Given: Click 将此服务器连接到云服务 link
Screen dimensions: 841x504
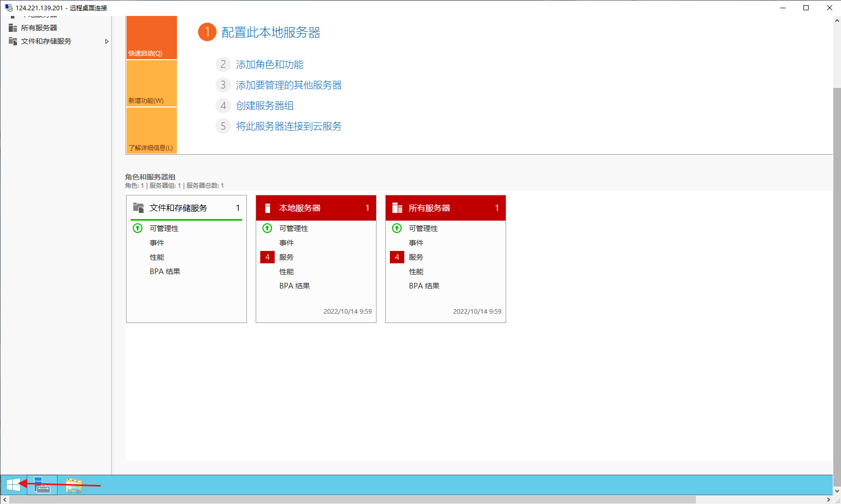Looking at the screenshot, I should pos(289,127).
